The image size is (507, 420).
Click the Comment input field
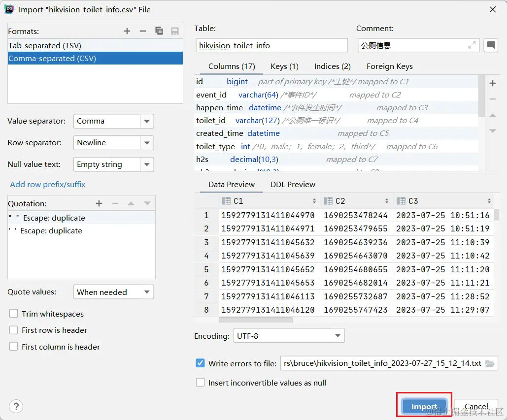tap(418, 45)
